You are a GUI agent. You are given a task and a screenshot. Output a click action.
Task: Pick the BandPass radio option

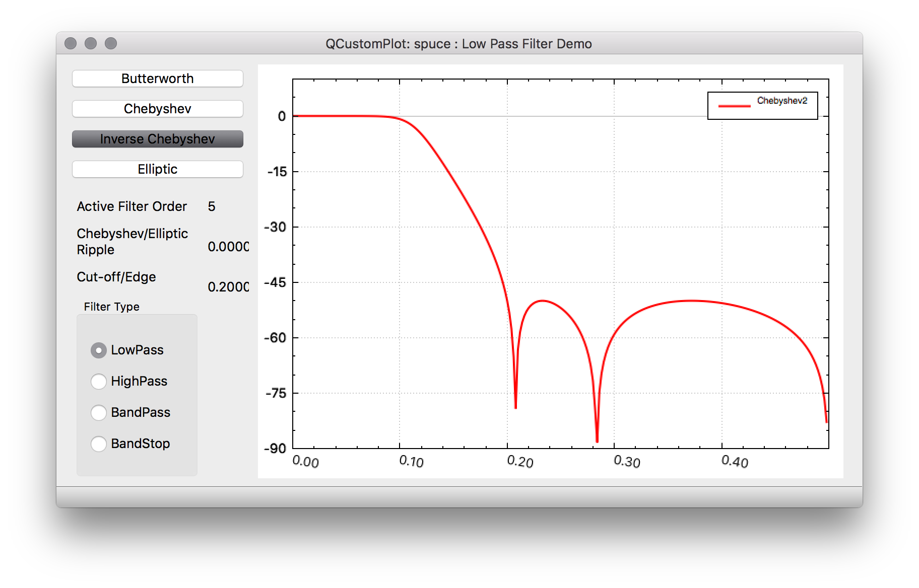click(x=99, y=413)
